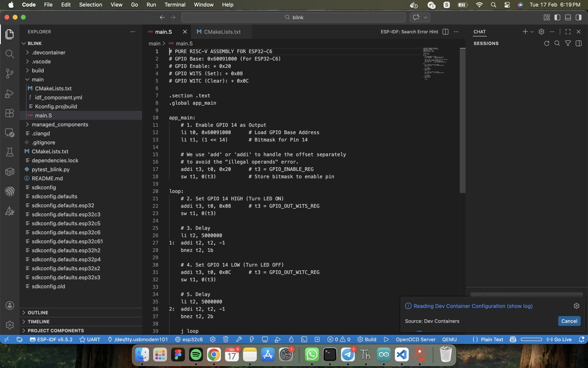Click the show log link in notification
588x368 pixels.
coord(520,306)
